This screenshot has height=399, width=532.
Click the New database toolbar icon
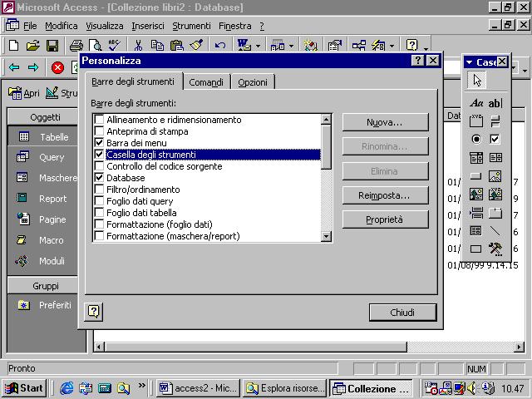tap(13, 46)
